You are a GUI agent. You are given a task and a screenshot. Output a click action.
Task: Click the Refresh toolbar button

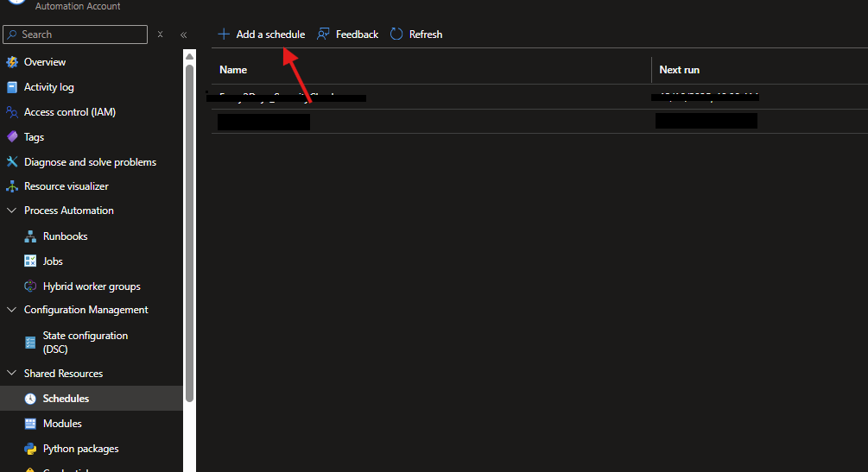click(x=416, y=35)
